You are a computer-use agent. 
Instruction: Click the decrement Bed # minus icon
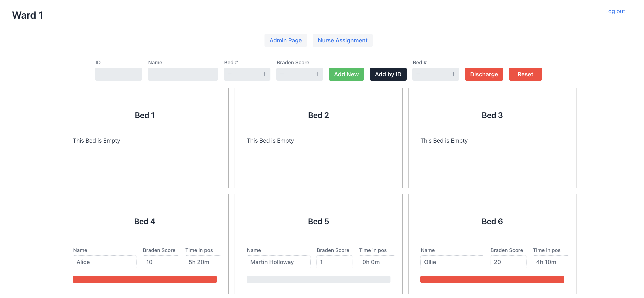click(x=230, y=74)
